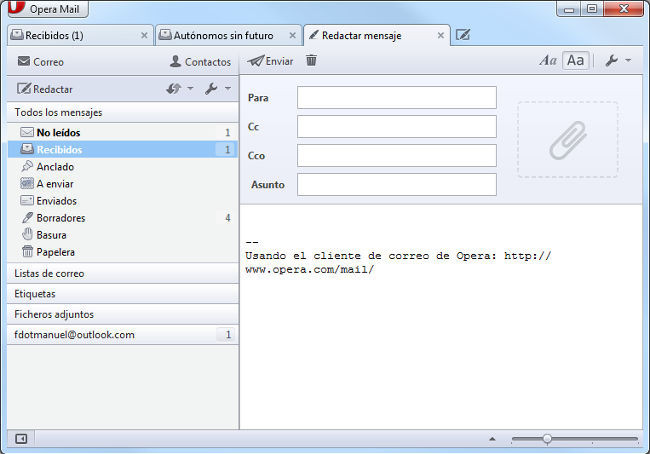
Task: Expand the Ficheros adjuntos section
Action: [123, 314]
